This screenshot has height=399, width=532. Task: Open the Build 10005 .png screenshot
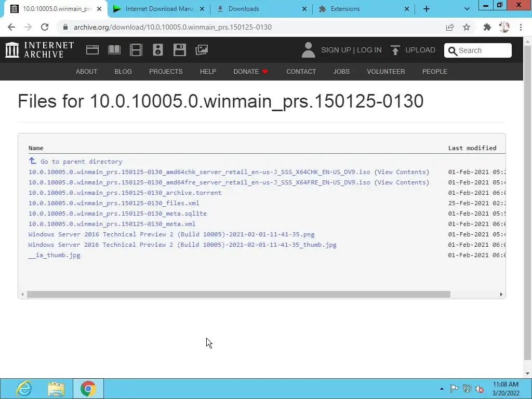(x=171, y=234)
